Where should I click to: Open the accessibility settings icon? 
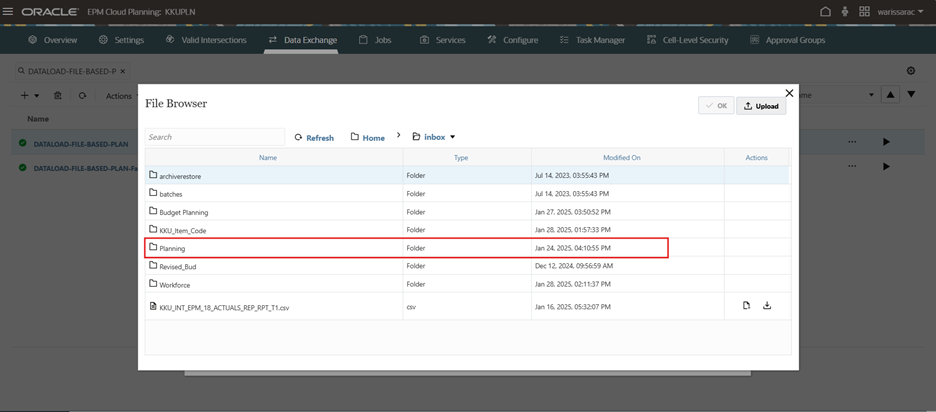pyautogui.click(x=845, y=12)
